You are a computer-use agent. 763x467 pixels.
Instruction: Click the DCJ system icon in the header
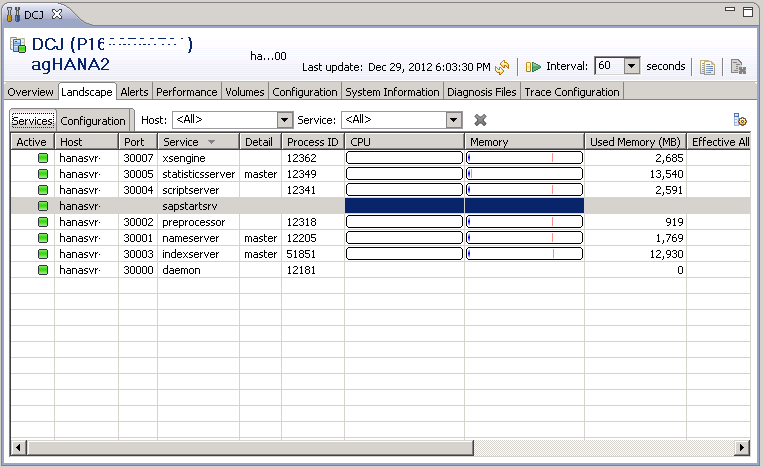pos(18,46)
